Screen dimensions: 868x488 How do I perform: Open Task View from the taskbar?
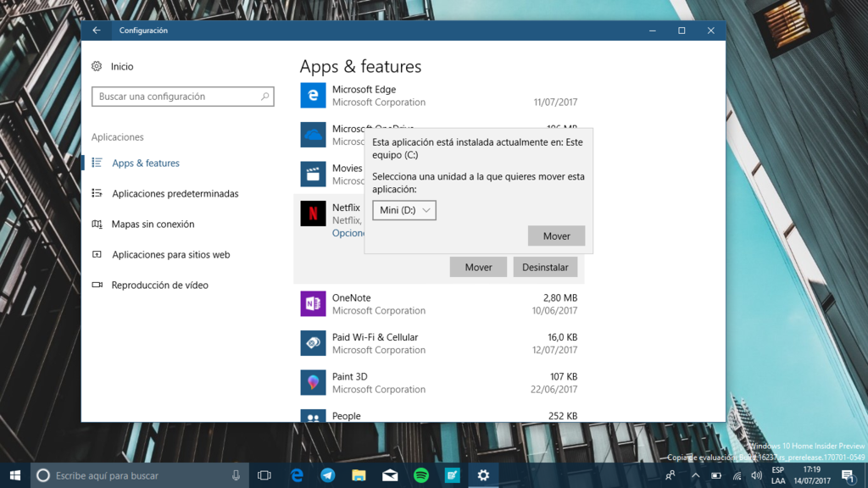point(264,475)
